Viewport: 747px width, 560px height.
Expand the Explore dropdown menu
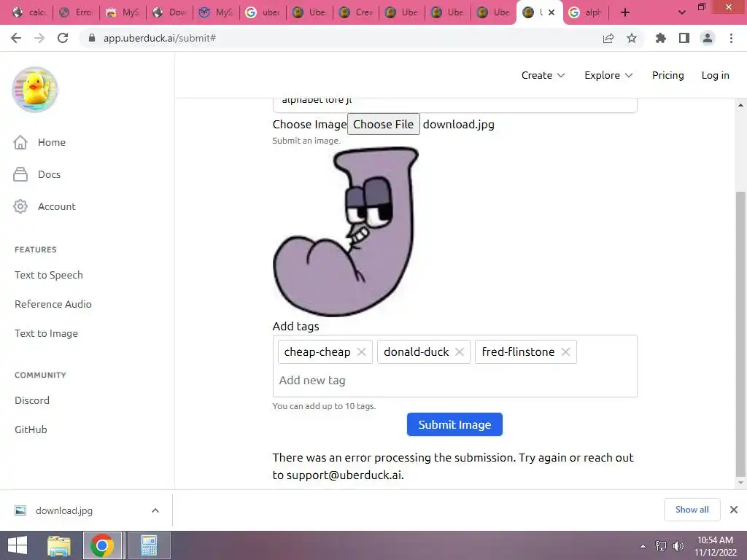pos(608,75)
